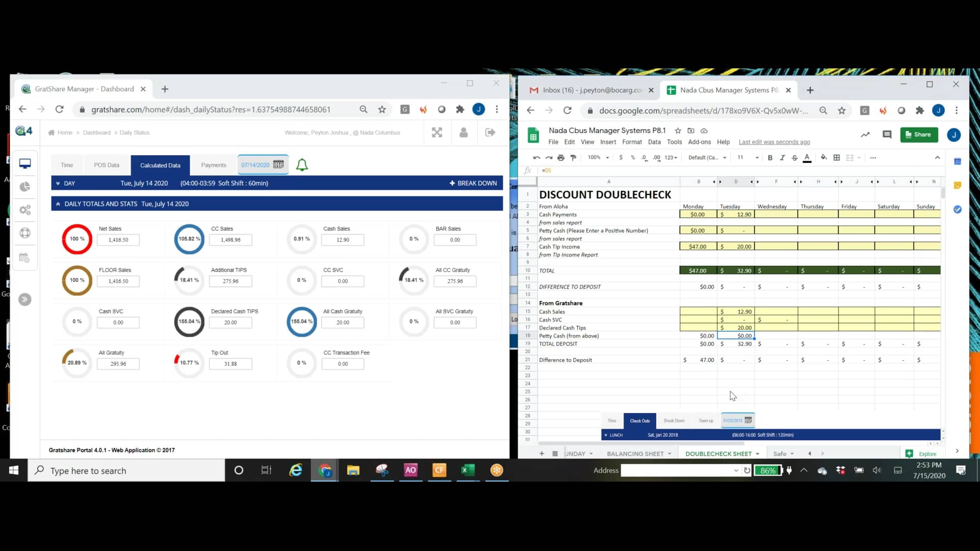Viewport: 980px width, 551px height.
Task: Click the green Share button
Action: pyautogui.click(x=919, y=135)
